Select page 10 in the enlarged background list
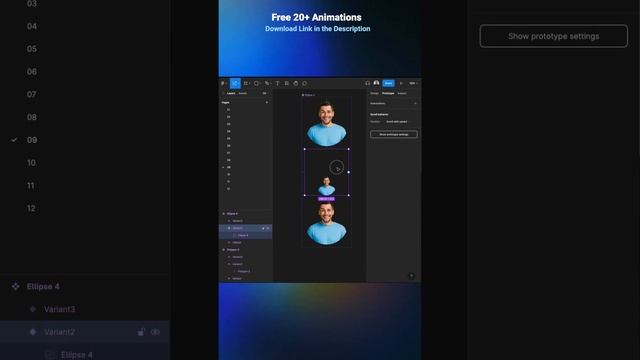640x360 pixels. point(31,163)
